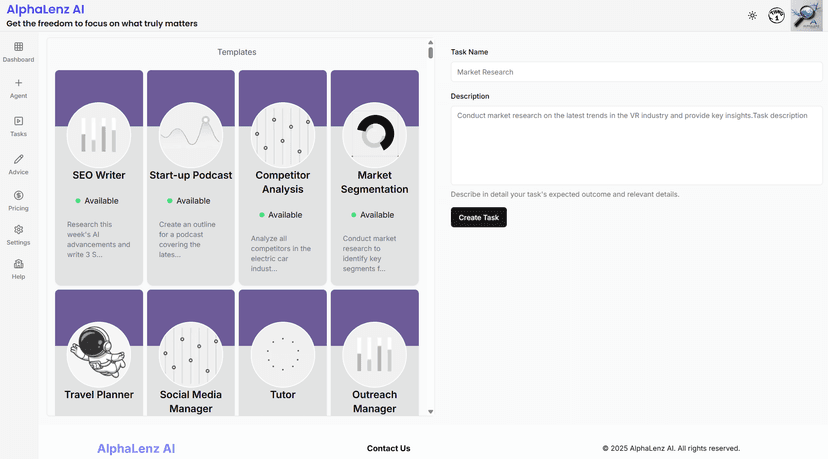Go to Tasks in the sidebar
The height and width of the screenshot is (459, 828).
click(18, 127)
